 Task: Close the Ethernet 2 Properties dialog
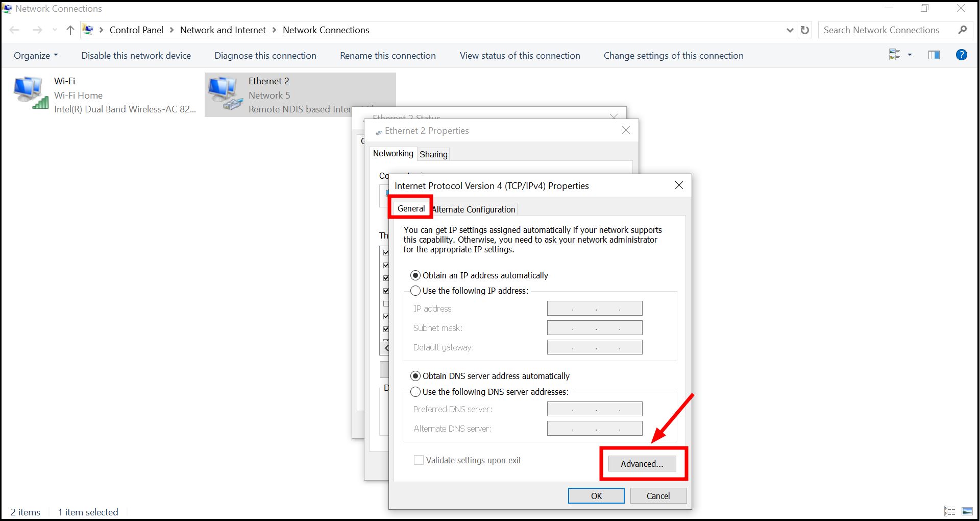tap(626, 130)
